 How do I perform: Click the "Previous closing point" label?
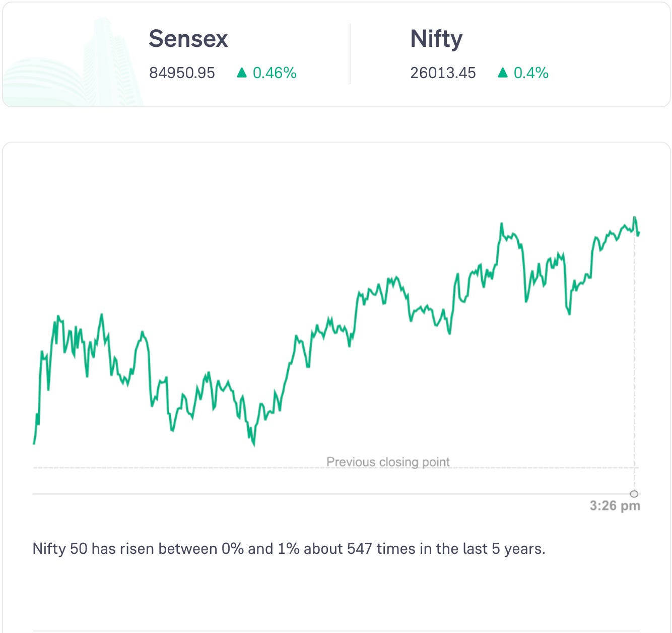coord(388,462)
